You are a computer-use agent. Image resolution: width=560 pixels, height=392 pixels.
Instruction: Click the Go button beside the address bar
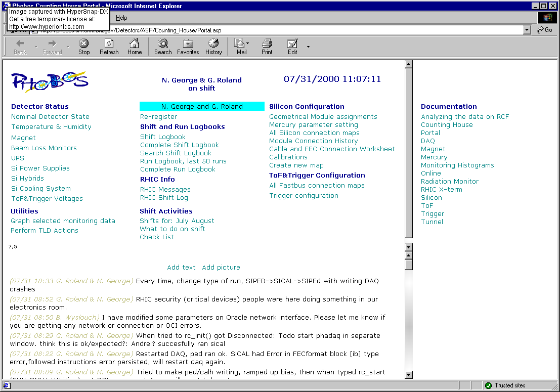(x=545, y=30)
